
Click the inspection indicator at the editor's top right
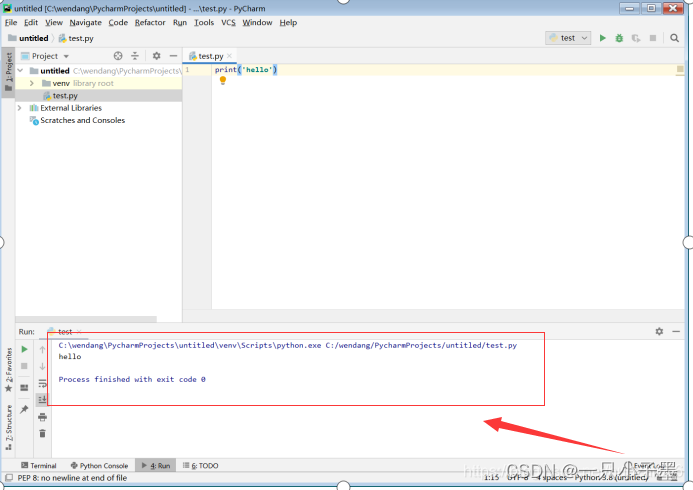pos(680,69)
